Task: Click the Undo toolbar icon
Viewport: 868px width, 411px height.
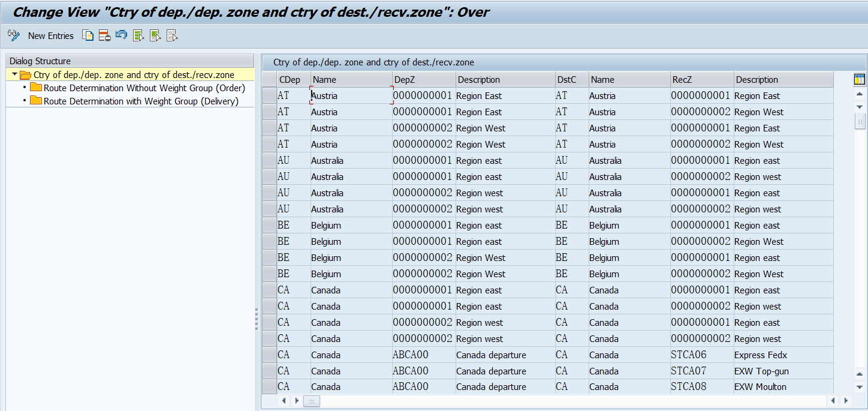Action: coord(121,35)
